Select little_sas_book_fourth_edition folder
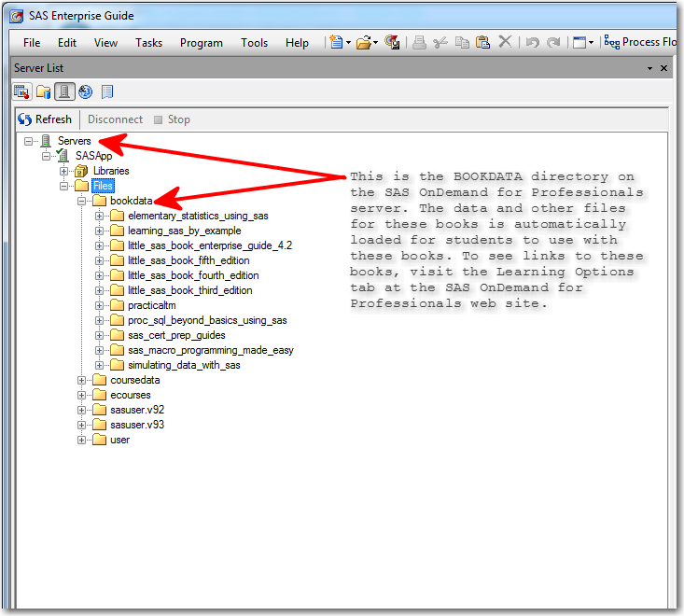Viewport: 684px width, 616px height. pos(193,275)
